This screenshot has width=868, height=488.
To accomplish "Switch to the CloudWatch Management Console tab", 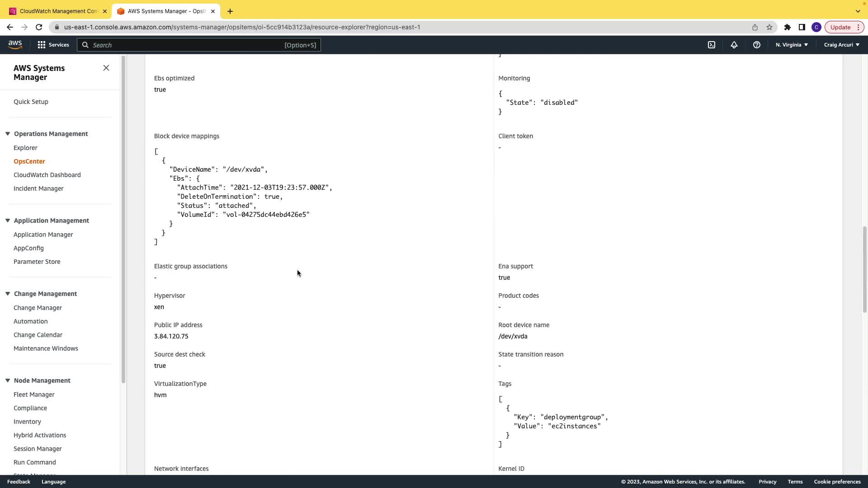I will [x=58, y=11].
